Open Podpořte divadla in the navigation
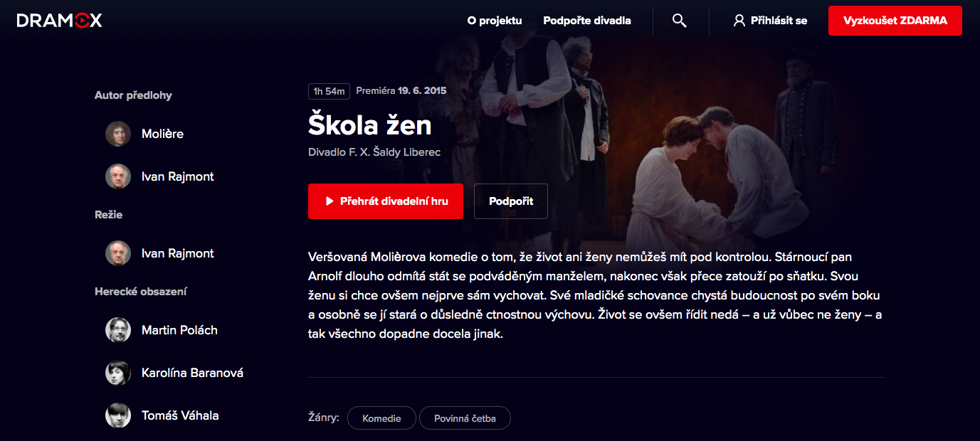This screenshot has width=980, height=441. click(587, 21)
